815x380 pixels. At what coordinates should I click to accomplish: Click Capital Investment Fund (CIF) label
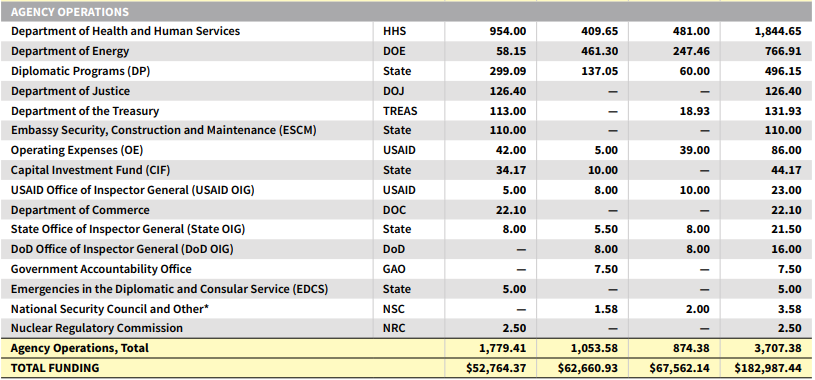(x=90, y=171)
